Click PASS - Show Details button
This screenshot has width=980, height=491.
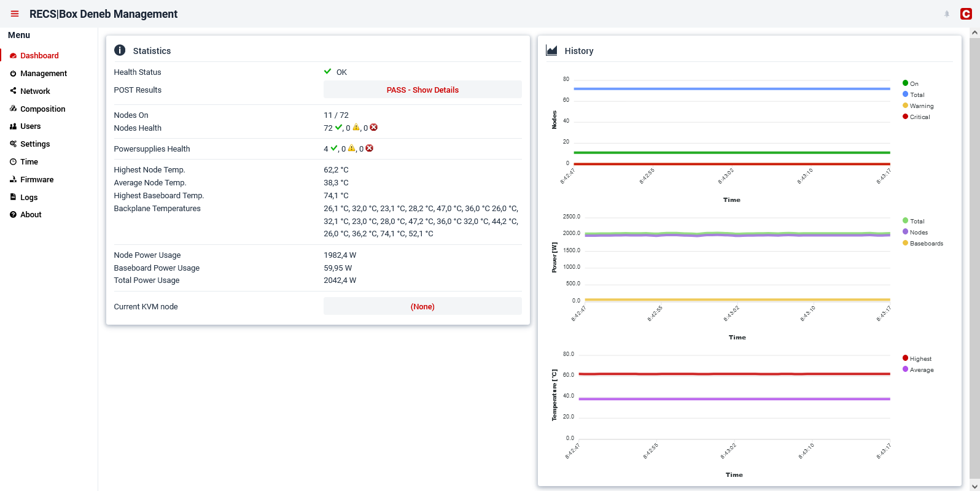pos(422,90)
